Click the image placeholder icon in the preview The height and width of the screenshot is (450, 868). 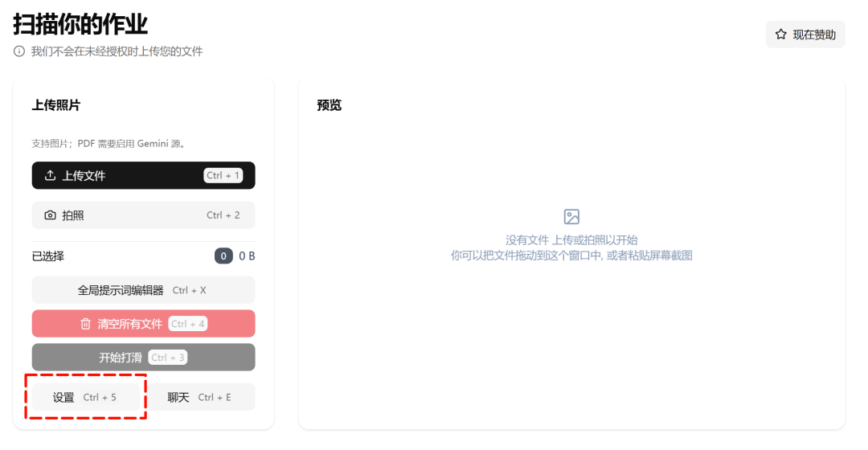[x=571, y=216]
